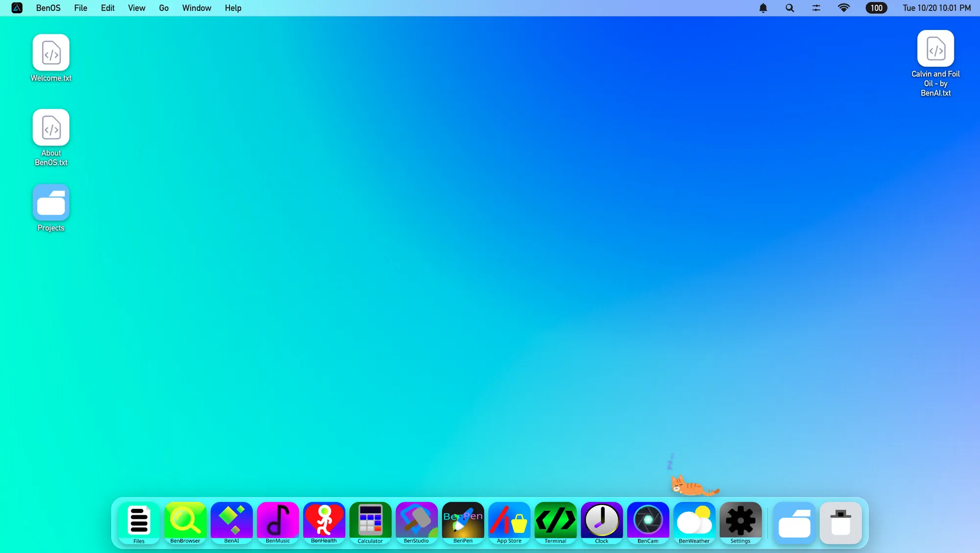
Task: Click the BenOS logo in menu bar
Action: coord(17,8)
